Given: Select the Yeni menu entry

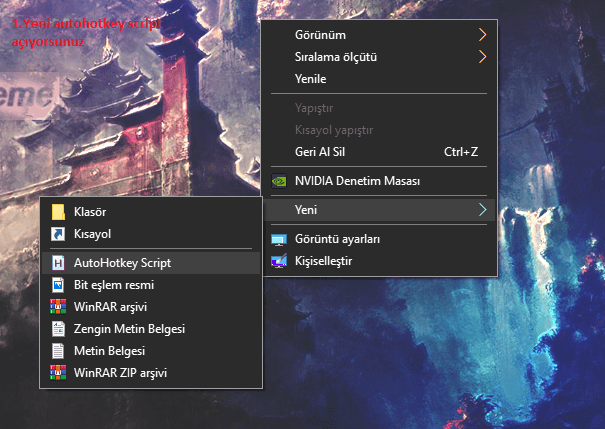Looking at the screenshot, I should pos(379,210).
